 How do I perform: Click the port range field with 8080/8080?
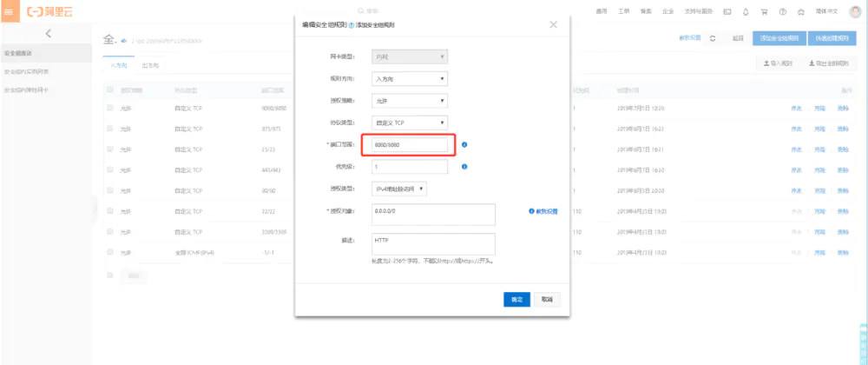[410, 144]
